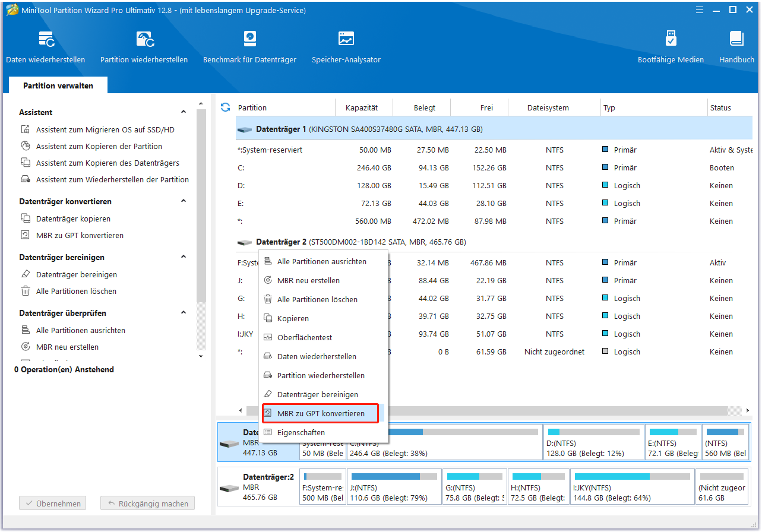Collapse the Datenträger konvertieren section
Image resolution: width=762 pixels, height=532 pixels.
[x=184, y=201]
